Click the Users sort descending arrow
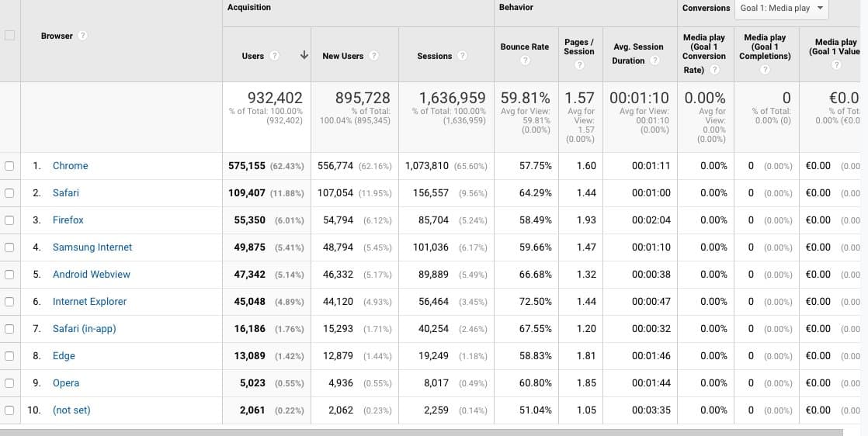This screenshot has width=868, height=436. tap(304, 55)
